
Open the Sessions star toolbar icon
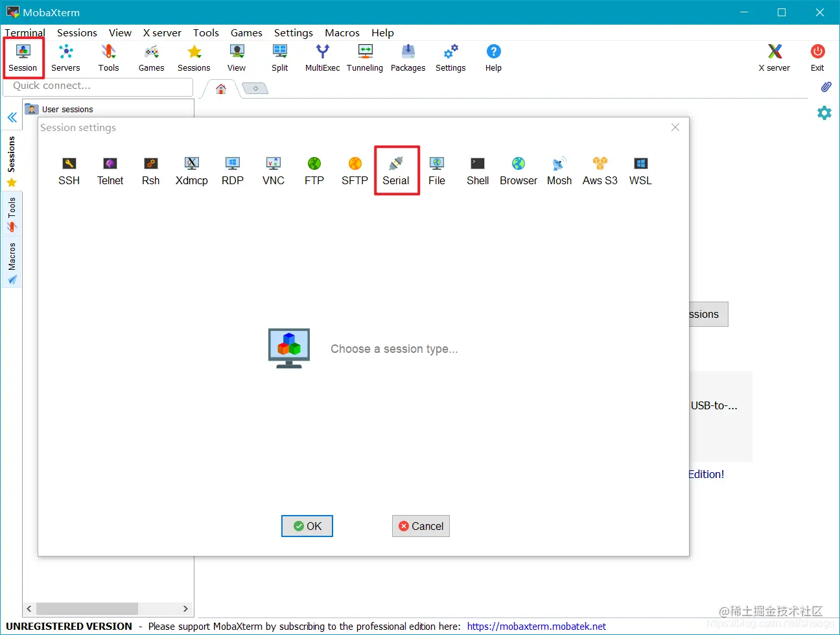pos(194,58)
